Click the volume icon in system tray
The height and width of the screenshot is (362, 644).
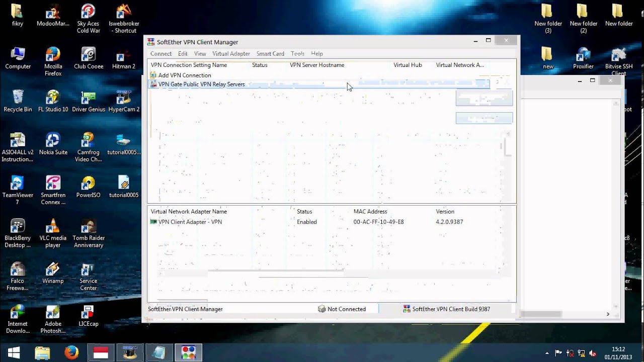(x=593, y=353)
